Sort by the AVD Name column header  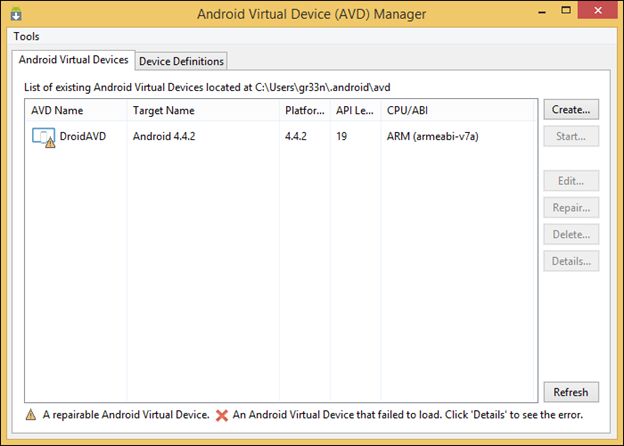[76, 110]
